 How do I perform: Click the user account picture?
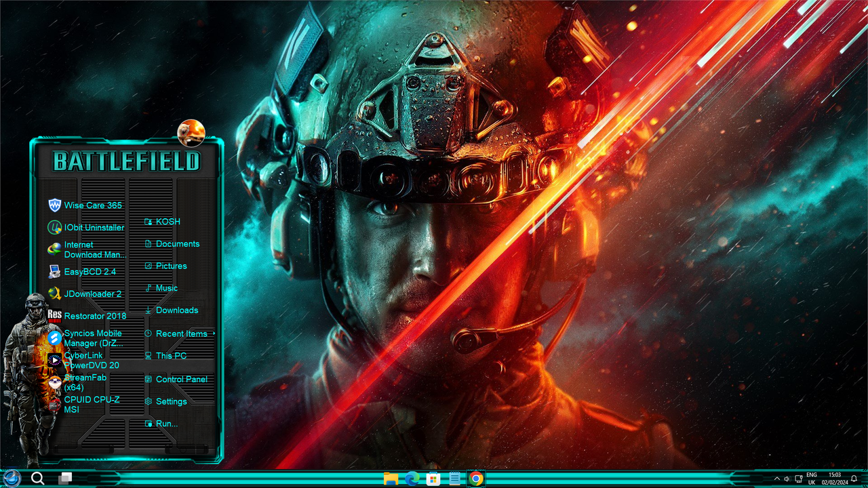[x=191, y=133]
